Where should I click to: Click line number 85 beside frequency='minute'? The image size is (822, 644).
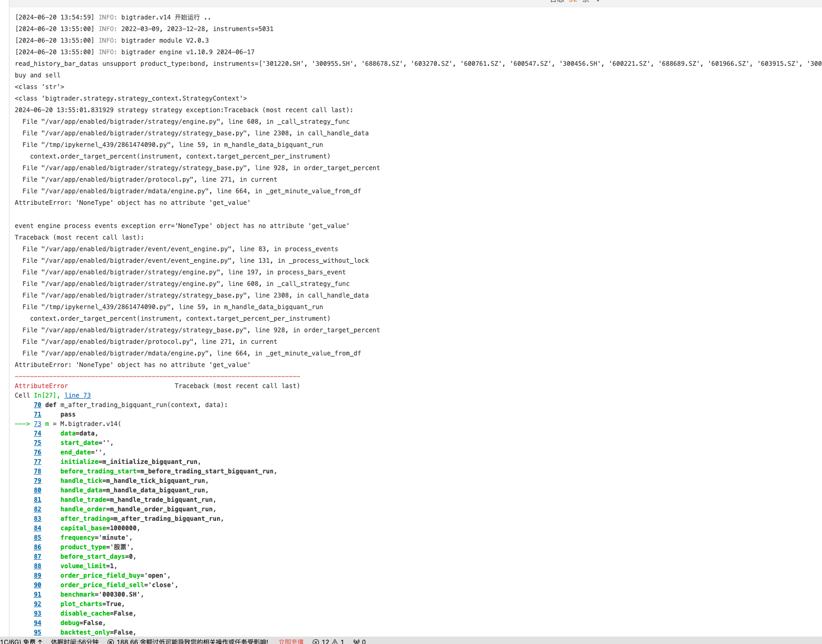(x=37, y=538)
